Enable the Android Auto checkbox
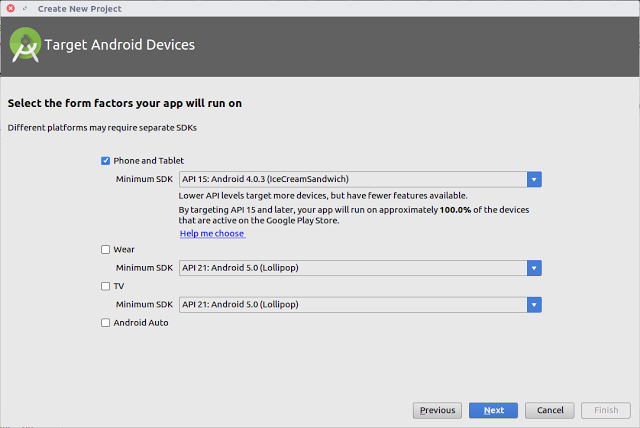 tap(105, 323)
